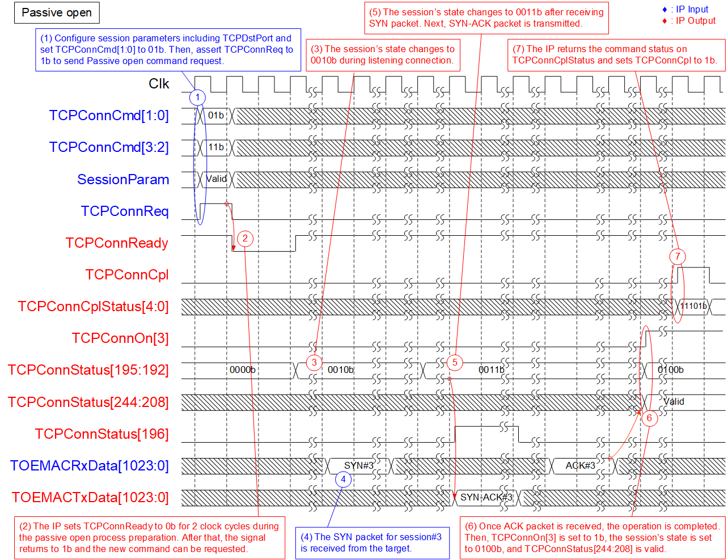Select the TCPConnCmd[1:0] signal label
The width and height of the screenshot is (728, 560).
(109, 116)
